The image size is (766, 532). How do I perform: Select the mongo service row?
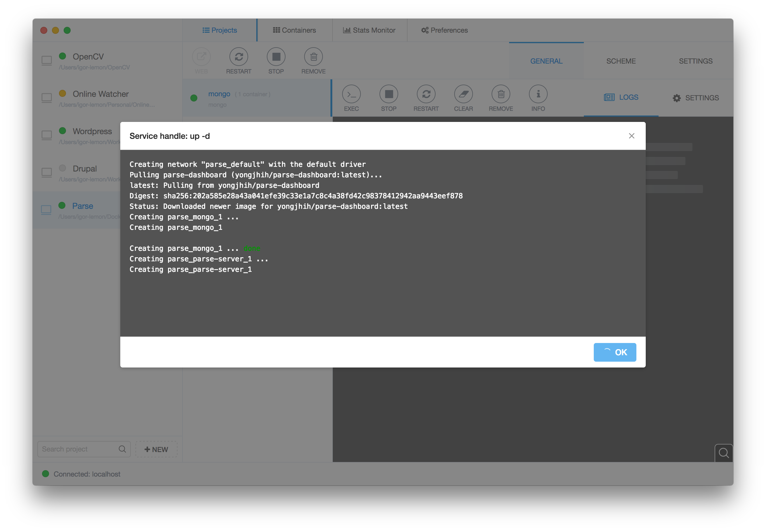click(257, 98)
